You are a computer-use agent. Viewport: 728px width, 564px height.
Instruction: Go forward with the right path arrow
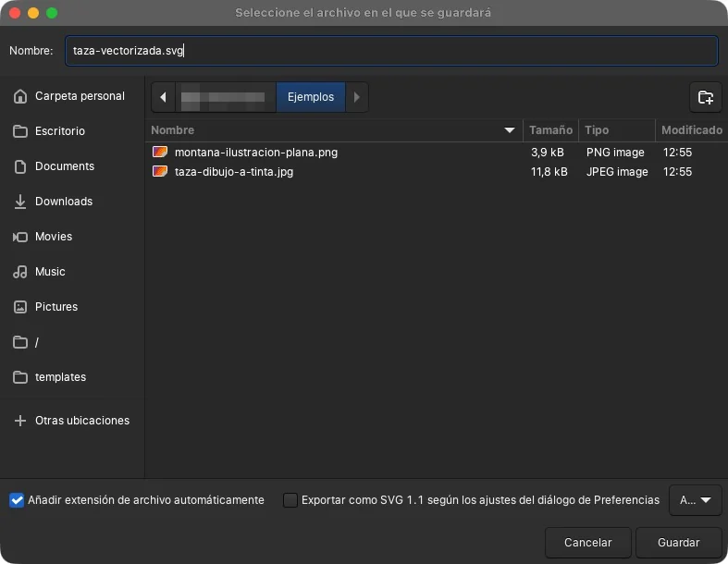click(356, 97)
